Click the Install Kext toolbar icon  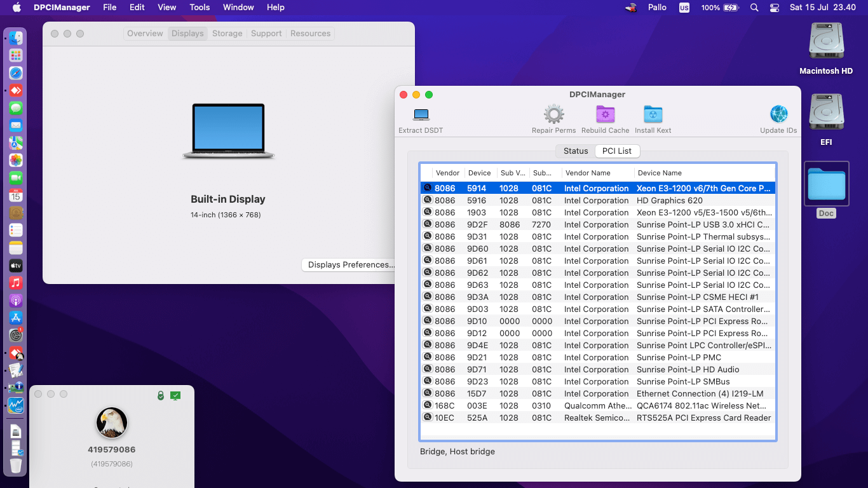pos(653,114)
